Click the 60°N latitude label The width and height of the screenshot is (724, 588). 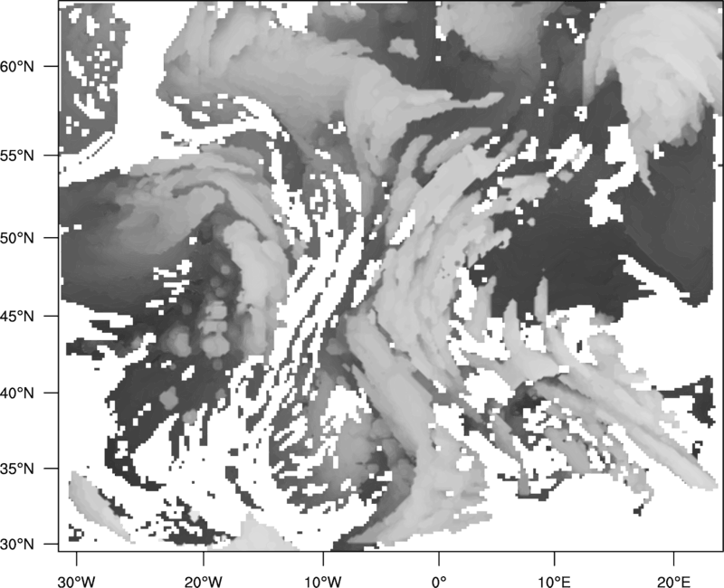point(17,66)
